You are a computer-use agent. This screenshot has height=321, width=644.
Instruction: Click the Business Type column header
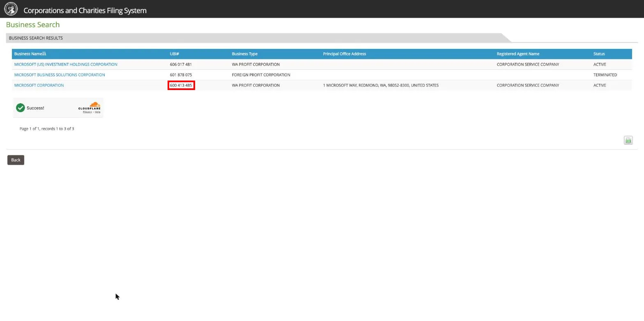point(245,54)
